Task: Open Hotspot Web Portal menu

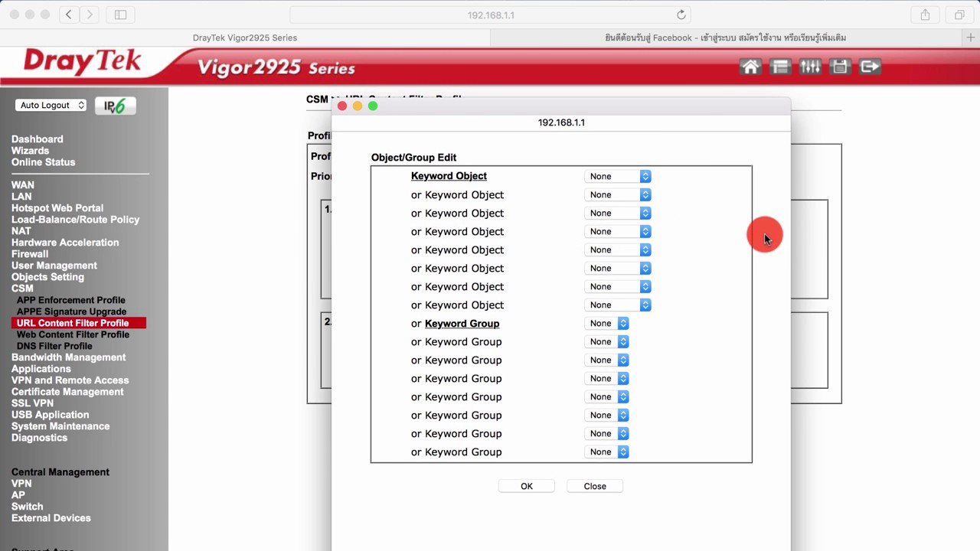Action: pyautogui.click(x=57, y=208)
